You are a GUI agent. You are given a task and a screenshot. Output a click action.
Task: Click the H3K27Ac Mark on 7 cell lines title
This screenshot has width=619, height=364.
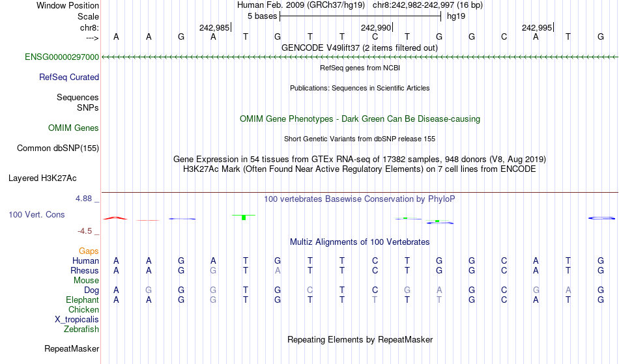[360, 169]
